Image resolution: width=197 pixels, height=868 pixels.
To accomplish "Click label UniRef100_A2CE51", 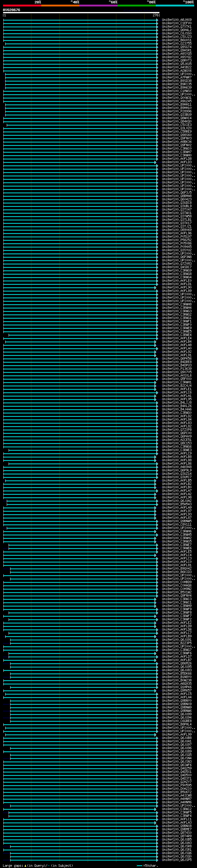I will [177, 440].
